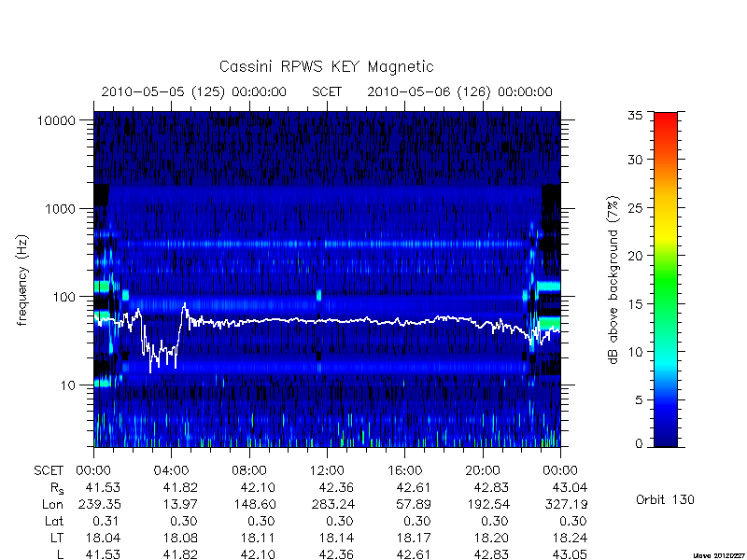Click the LT value 18.14

(336, 539)
